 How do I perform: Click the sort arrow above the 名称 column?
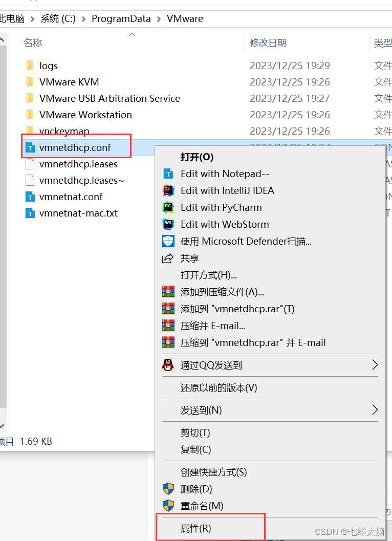[x=132, y=34]
